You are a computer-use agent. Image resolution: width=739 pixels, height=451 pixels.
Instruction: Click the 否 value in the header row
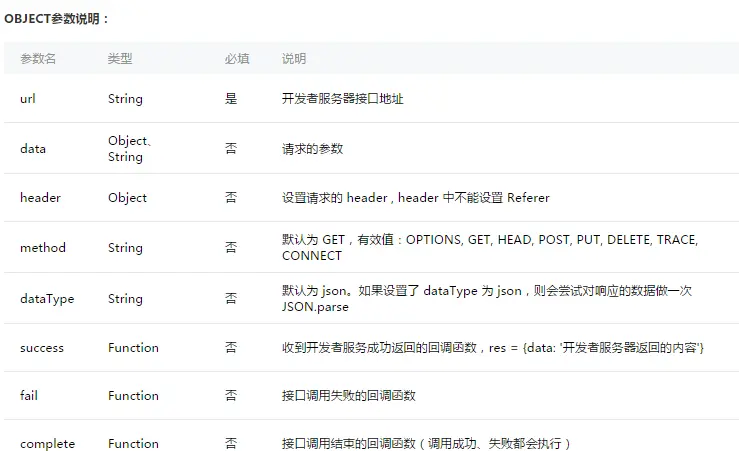231,197
